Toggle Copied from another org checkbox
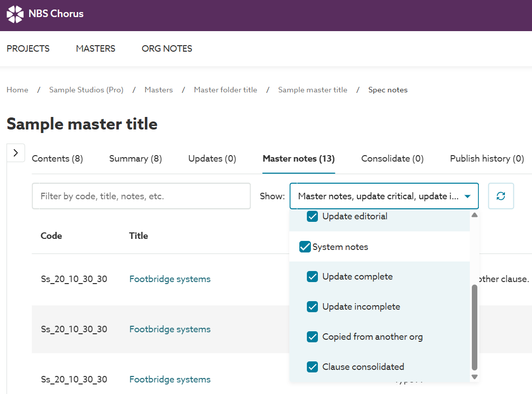The width and height of the screenshot is (532, 394). [x=312, y=337]
